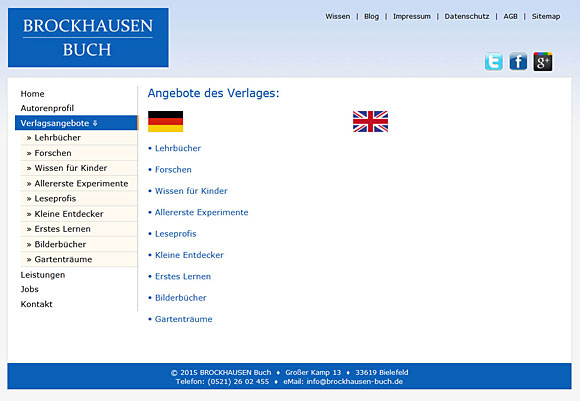Select sidebar submenu Bilderbücher
Viewport: 580px width, 401px height.
(x=79, y=244)
